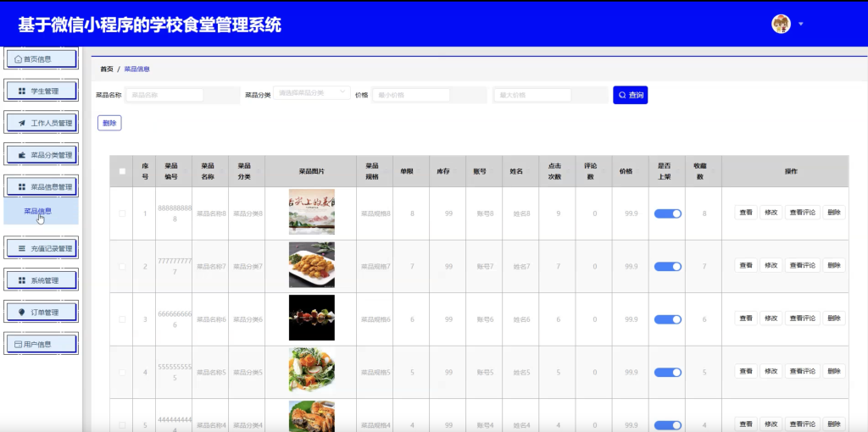Focus the 最小价格 input field
This screenshot has width=868, height=432.
(x=411, y=95)
